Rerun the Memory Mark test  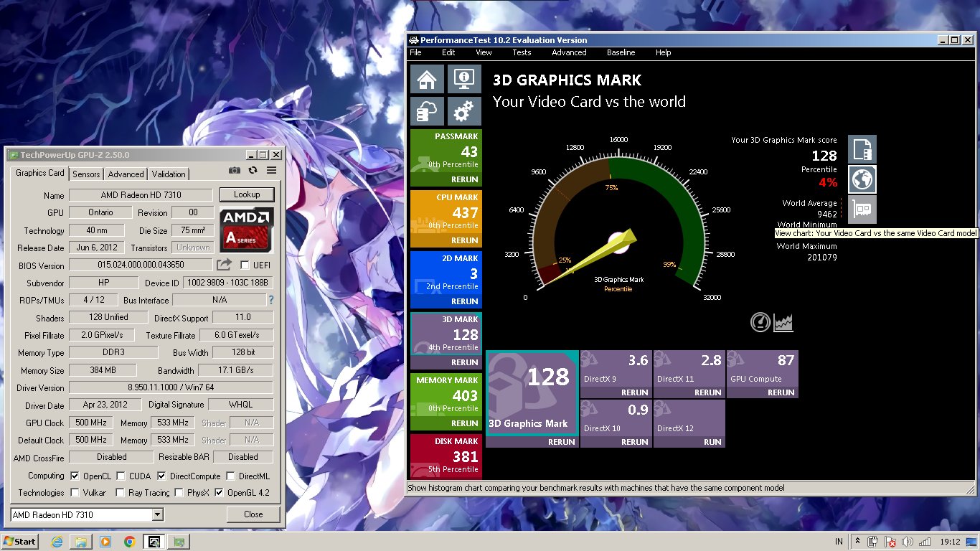[x=465, y=423]
